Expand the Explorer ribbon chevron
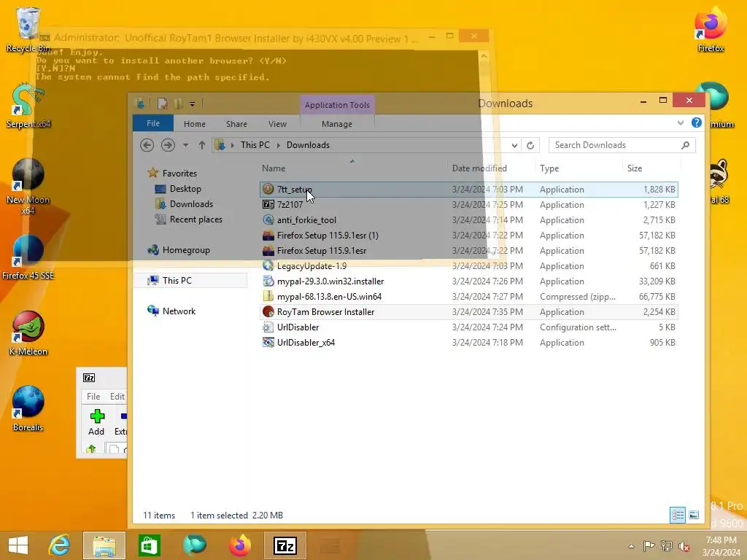Screen dimensions: 747x560 (x=681, y=122)
